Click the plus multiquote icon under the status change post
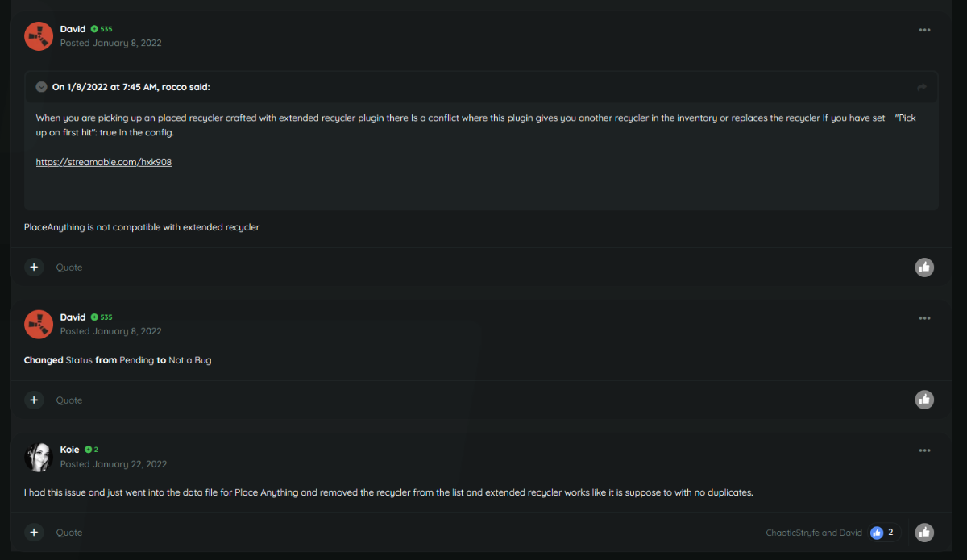 [x=34, y=400]
